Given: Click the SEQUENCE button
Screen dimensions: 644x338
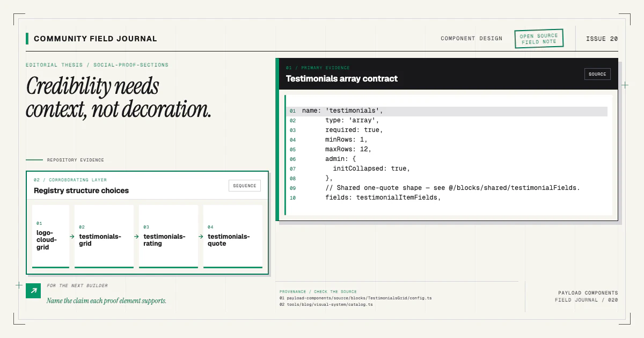Looking at the screenshot, I should click(245, 186).
